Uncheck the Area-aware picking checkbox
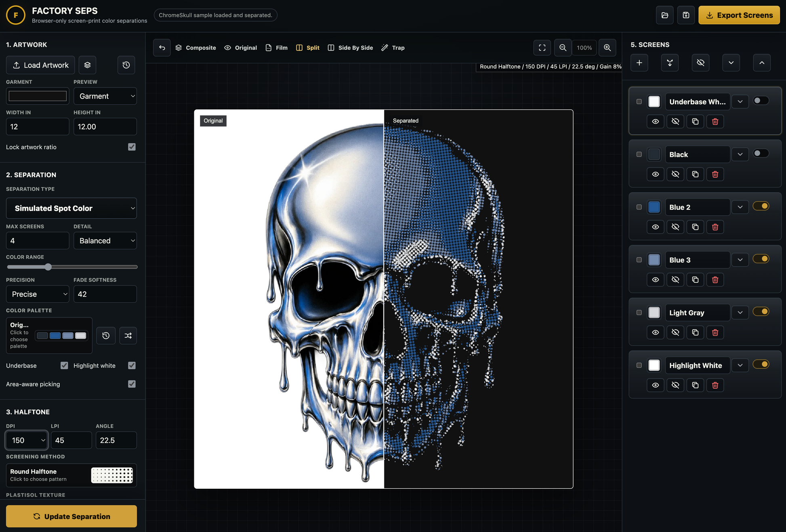Screen dimensions: 786x532 tap(132, 384)
